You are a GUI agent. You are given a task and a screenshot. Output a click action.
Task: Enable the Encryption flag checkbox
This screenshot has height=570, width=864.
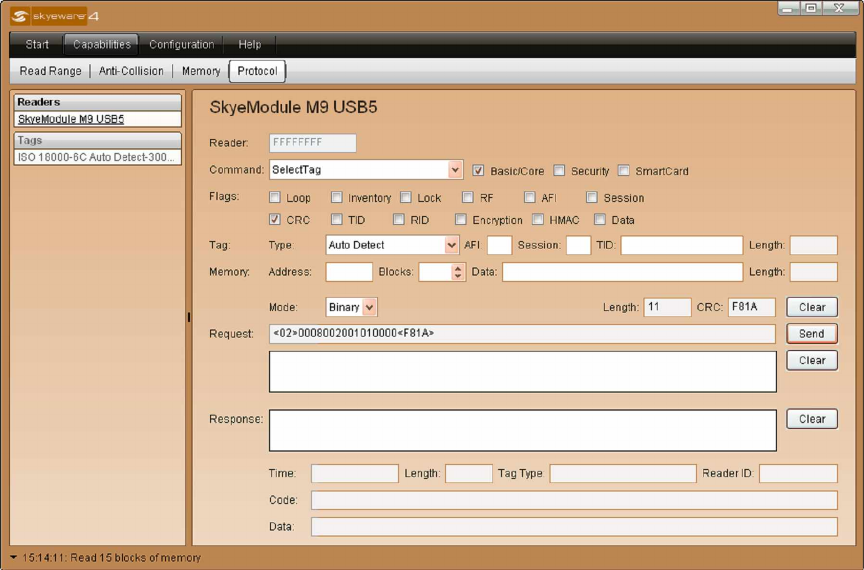click(461, 220)
